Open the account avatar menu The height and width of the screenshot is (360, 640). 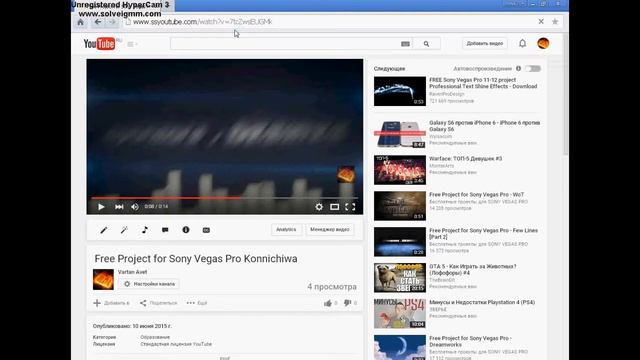pyautogui.click(x=543, y=43)
